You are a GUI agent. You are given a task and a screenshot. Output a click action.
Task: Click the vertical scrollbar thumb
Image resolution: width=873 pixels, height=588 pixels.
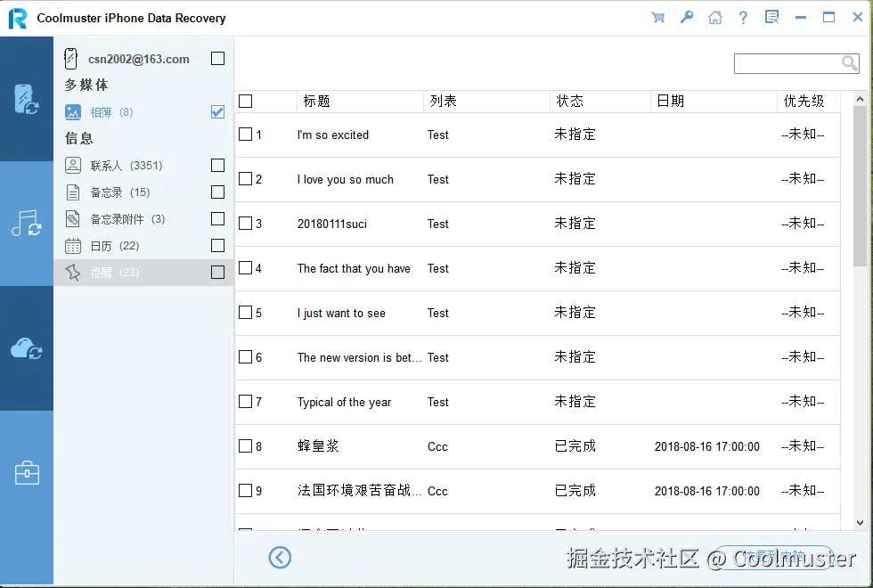(x=860, y=186)
